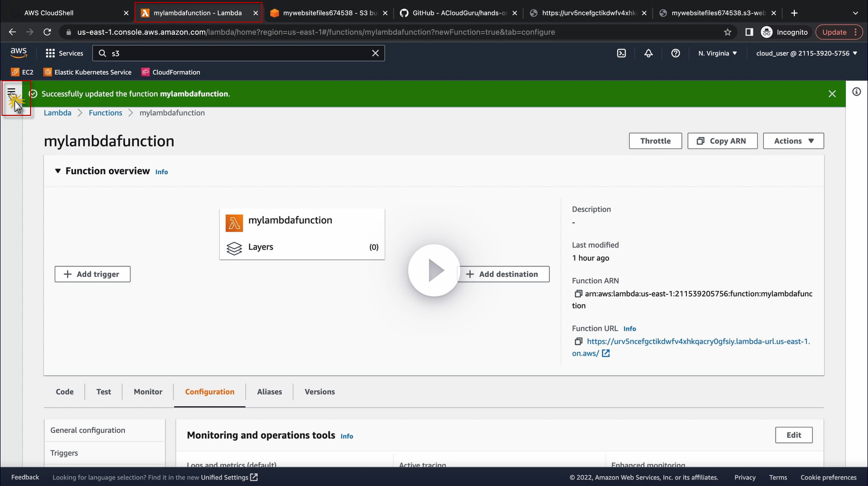868x486 pixels.
Task: Switch to the GitHub ACloudGuru browser tab
Action: (459, 13)
